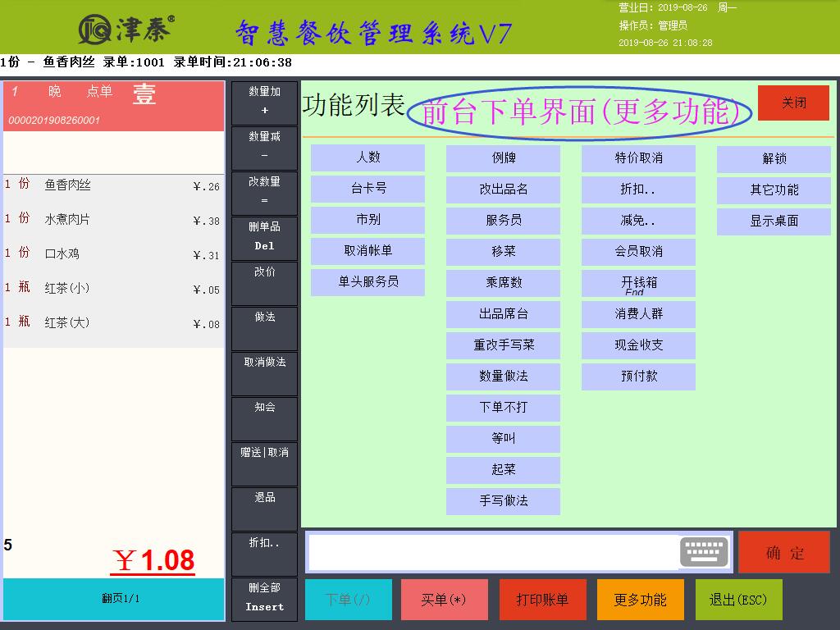Open 买单(*) checkout
840x630 pixels.
444,600
